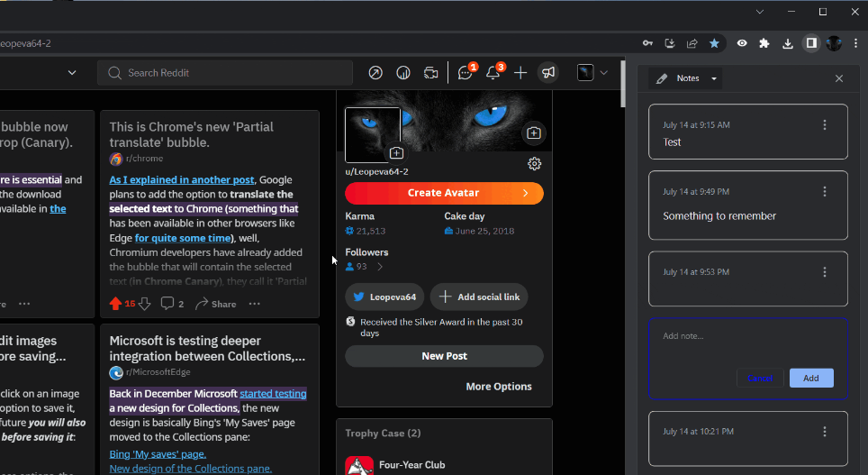The width and height of the screenshot is (868, 475).
Task: Open options menu for the Test note
Action: [x=825, y=125]
